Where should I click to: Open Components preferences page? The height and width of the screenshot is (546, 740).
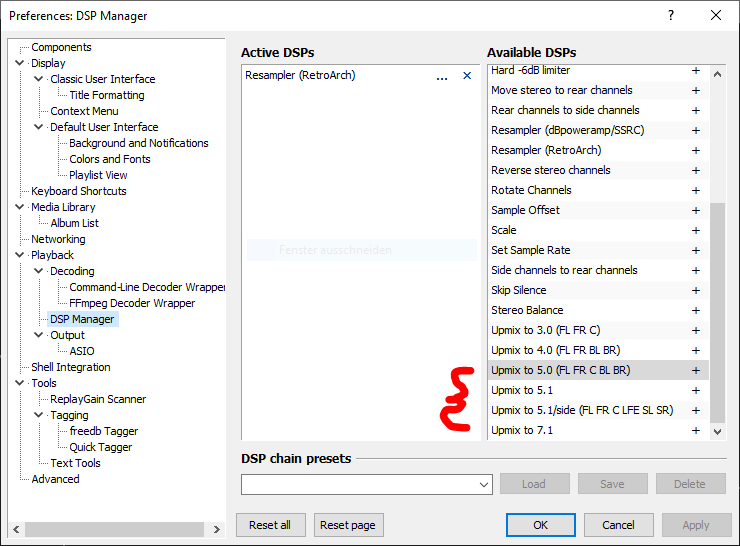pos(61,47)
